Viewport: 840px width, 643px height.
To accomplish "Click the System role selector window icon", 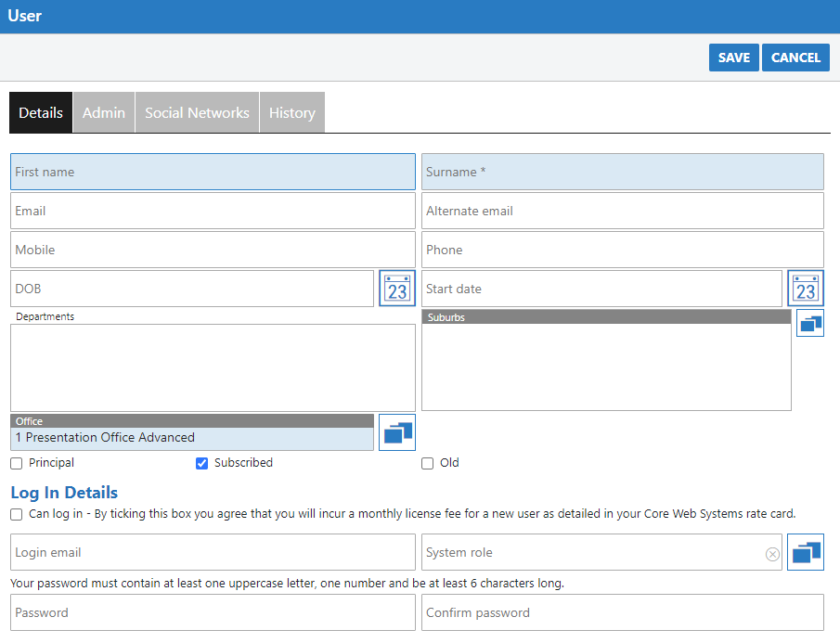I will coord(805,552).
